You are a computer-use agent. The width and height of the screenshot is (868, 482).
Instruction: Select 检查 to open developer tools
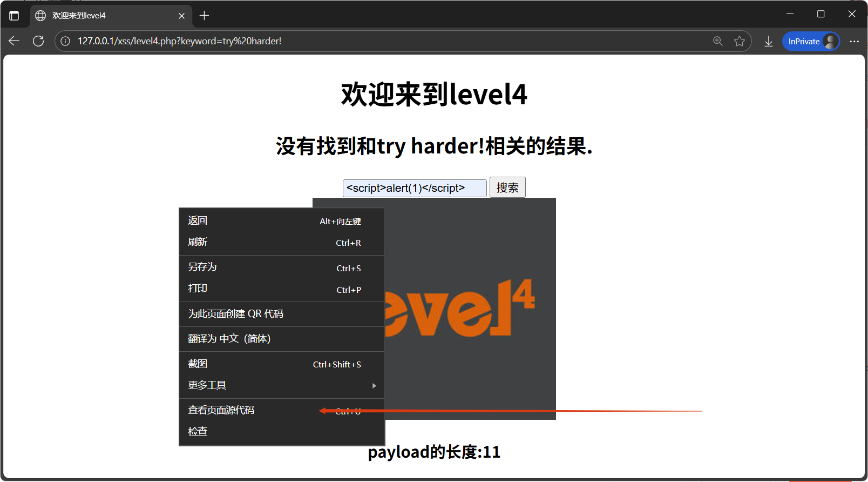point(281,432)
